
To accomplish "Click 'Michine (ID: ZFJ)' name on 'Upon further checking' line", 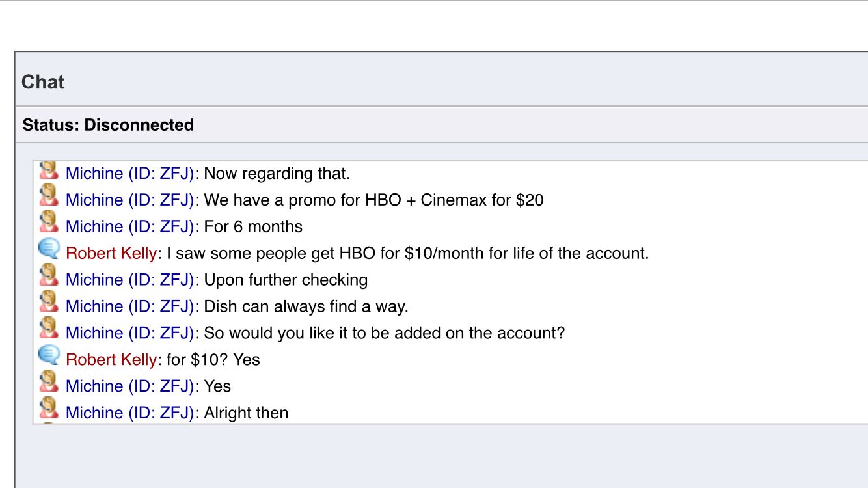I will (130, 280).
